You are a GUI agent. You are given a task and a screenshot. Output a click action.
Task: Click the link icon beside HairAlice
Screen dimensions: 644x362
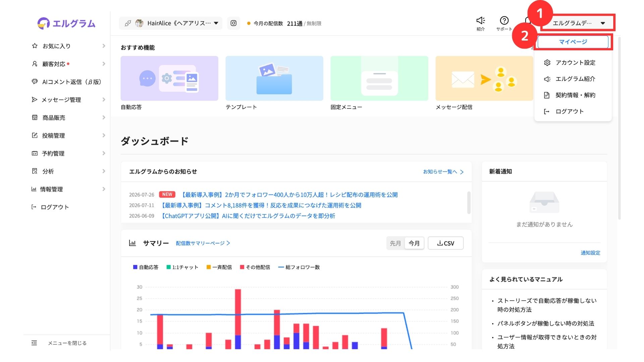click(x=128, y=23)
